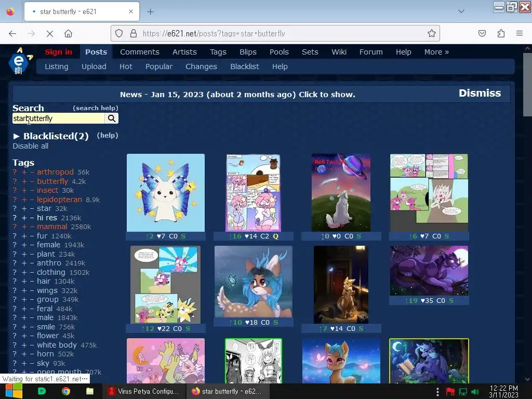
Task: Click the search magnifier button
Action: (x=112, y=118)
